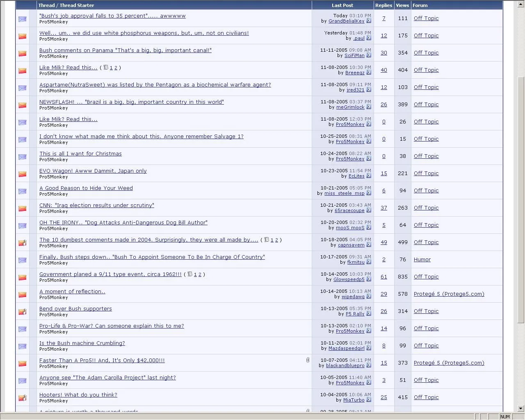
Task: Click go-to-last-post arrow beside capnsavem
Action: point(369,245)
